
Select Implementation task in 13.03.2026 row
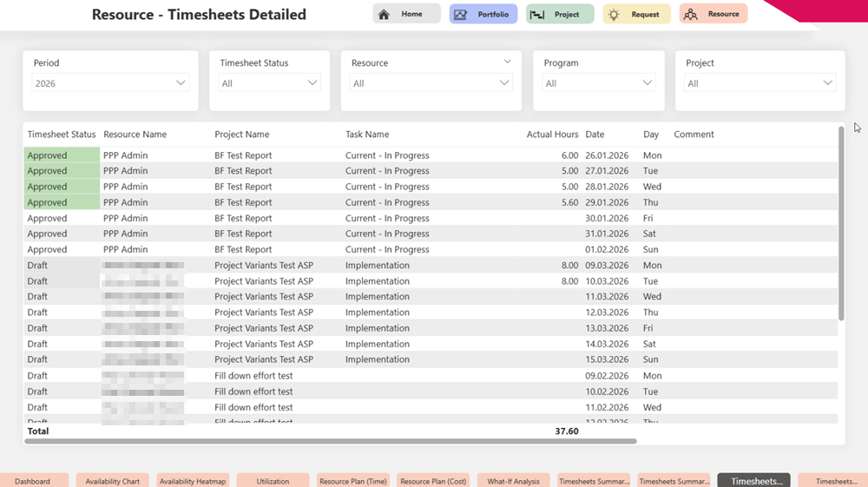point(377,328)
